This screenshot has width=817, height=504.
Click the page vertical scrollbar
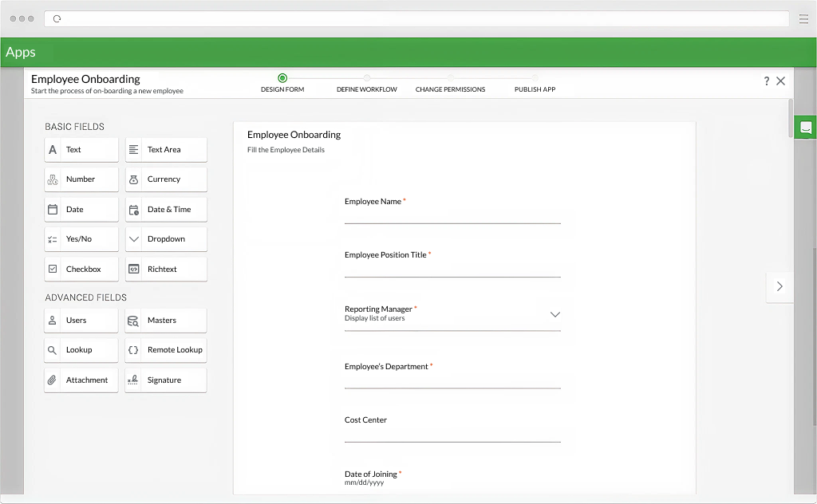click(x=791, y=118)
